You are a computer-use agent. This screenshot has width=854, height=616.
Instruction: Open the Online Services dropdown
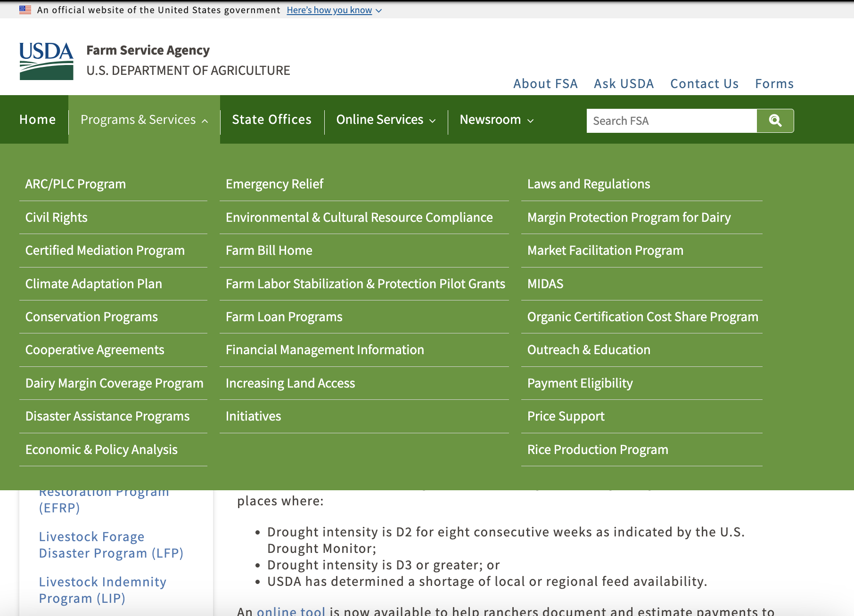coord(386,120)
